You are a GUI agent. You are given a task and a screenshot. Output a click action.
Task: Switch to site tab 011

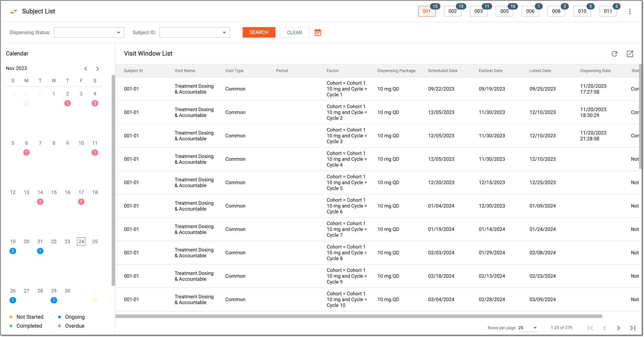pos(608,11)
